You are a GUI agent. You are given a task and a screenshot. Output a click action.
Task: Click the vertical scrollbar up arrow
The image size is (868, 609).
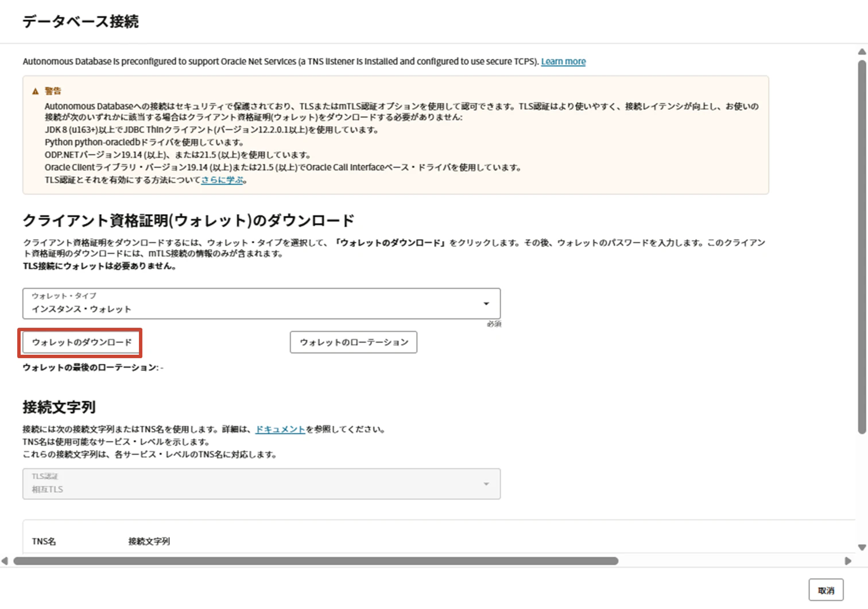click(862, 52)
